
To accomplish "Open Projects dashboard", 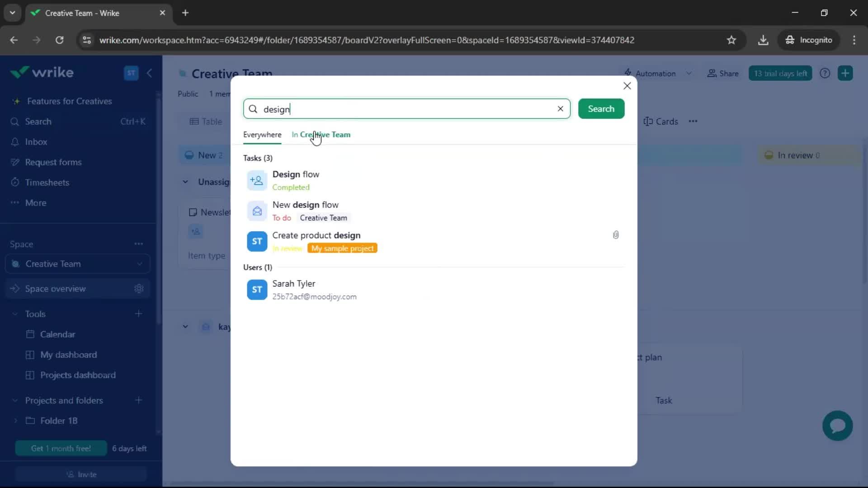I will click(78, 375).
